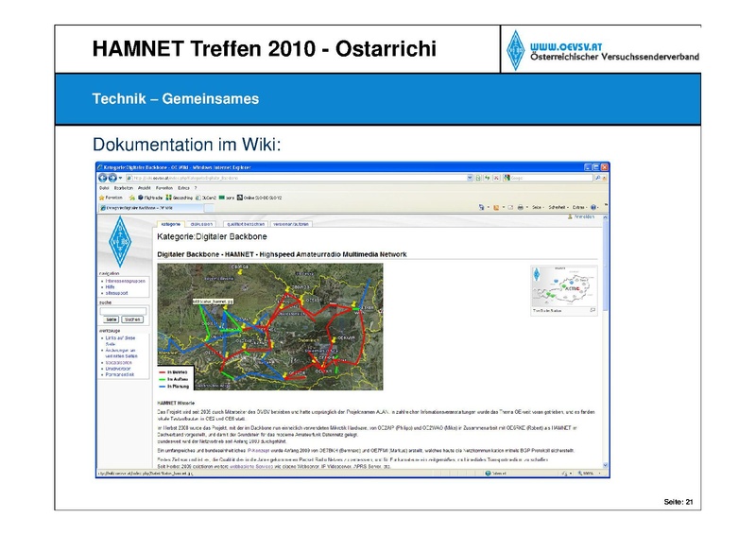Expand the address bar dropdown arrow

(470, 178)
